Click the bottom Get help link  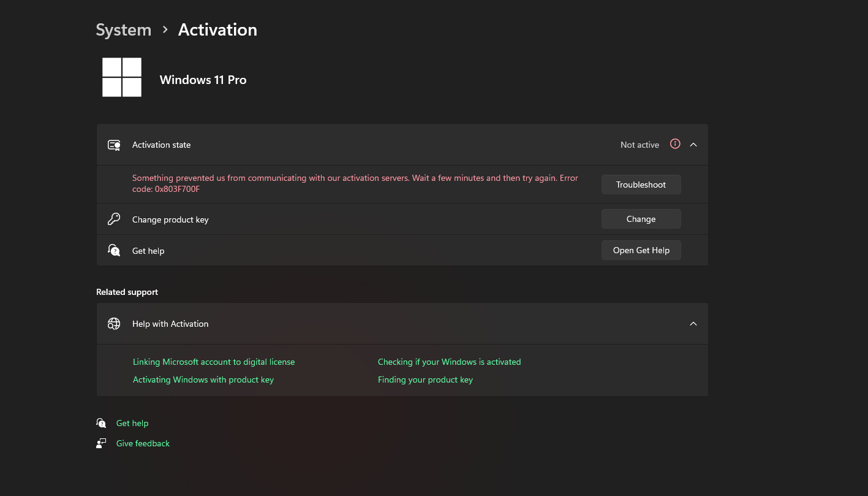coord(132,423)
